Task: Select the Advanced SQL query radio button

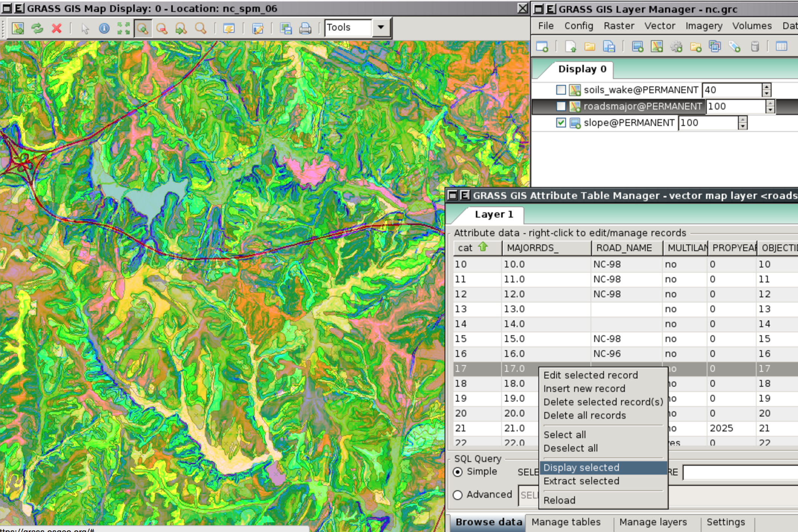Action: tap(458, 495)
